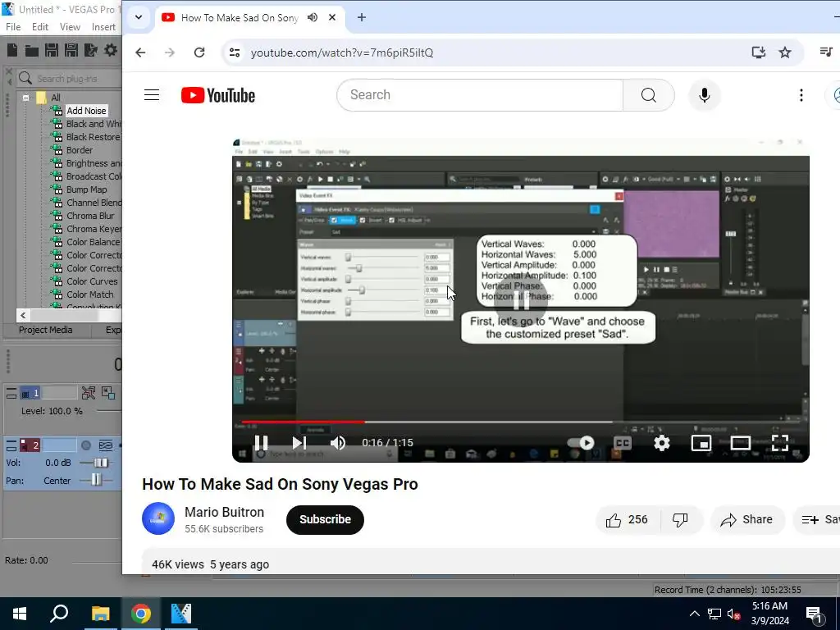Viewport: 840px width, 630px height.
Task: Click track 2 Pan slider handle
Action: [x=96, y=480]
